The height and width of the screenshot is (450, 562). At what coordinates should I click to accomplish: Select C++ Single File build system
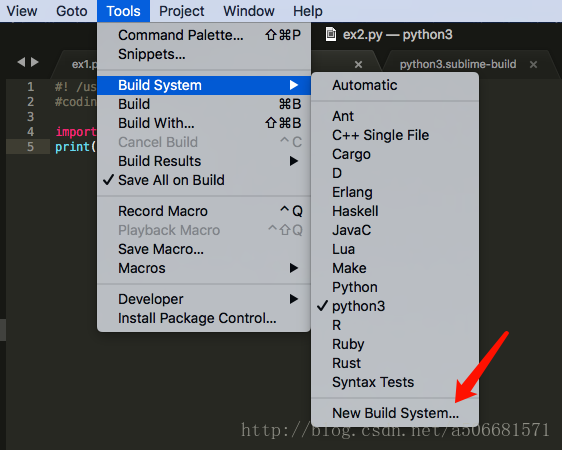pyautogui.click(x=395, y=135)
